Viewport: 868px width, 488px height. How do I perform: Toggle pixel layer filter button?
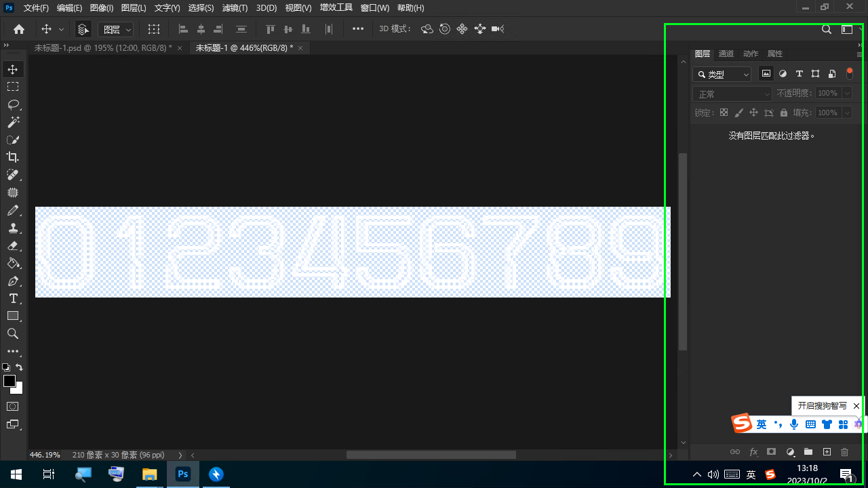[x=766, y=74]
